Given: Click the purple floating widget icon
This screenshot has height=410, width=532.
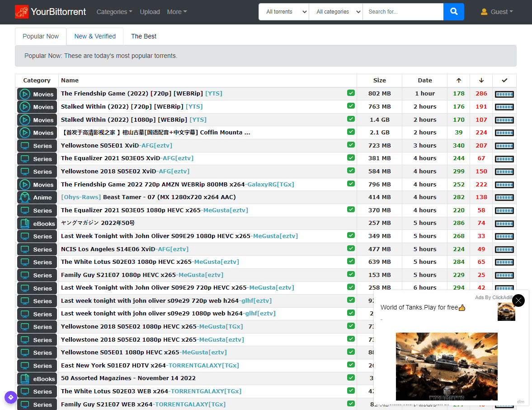Looking at the screenshot, I should [x=11, y=397].
